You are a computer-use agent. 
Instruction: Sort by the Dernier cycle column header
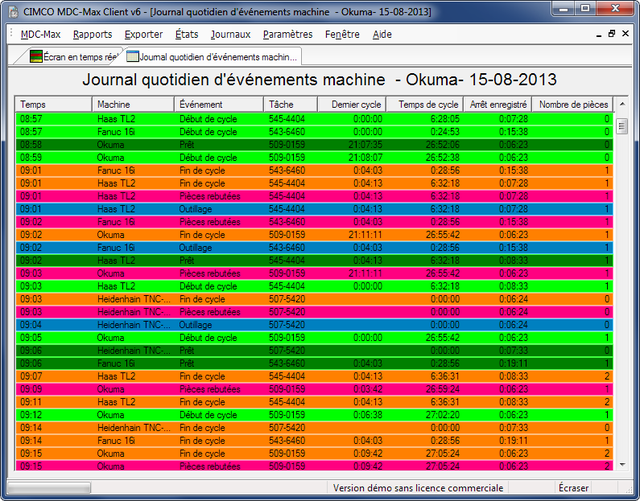pyautogui.click(x=352, y=105)
